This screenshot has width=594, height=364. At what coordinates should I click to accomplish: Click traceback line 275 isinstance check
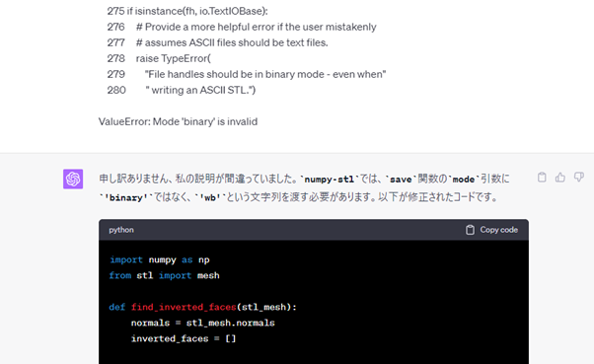(x=187, y=11)
